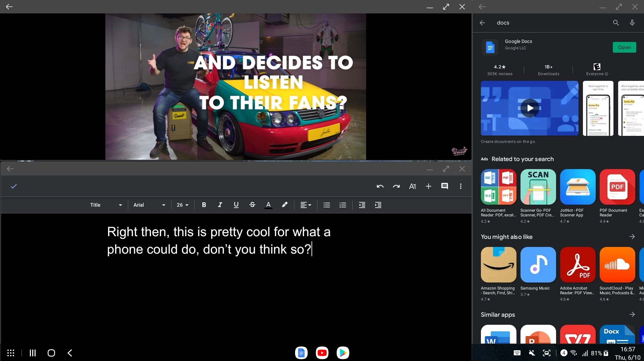Start voice search in Play Store
Image resolution: width=644 pixels, height=361 pixels.
tap(632, 23)
